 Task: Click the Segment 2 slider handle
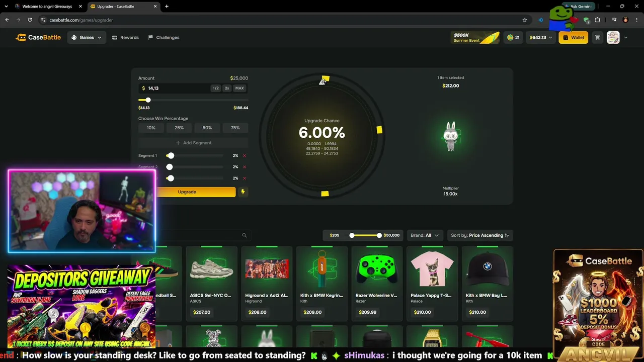pyautogui.click(x=170, y=167)
